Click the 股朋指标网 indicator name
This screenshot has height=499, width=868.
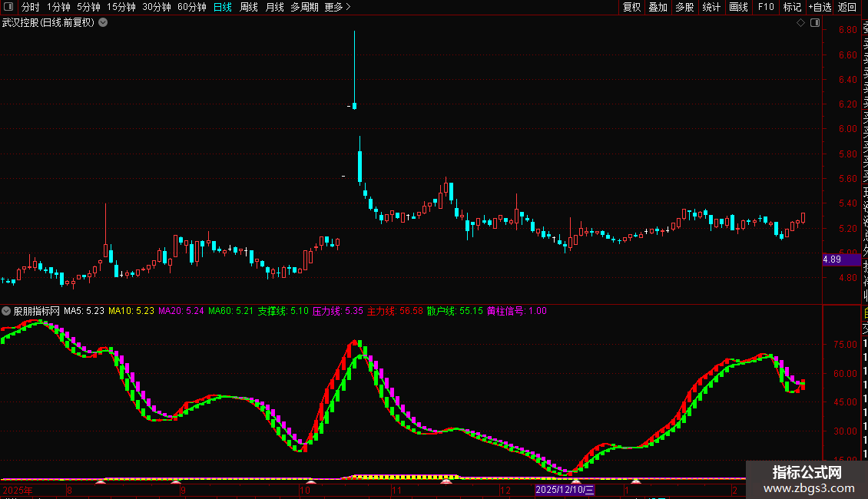pyautogui.click(x=37, y=311)
